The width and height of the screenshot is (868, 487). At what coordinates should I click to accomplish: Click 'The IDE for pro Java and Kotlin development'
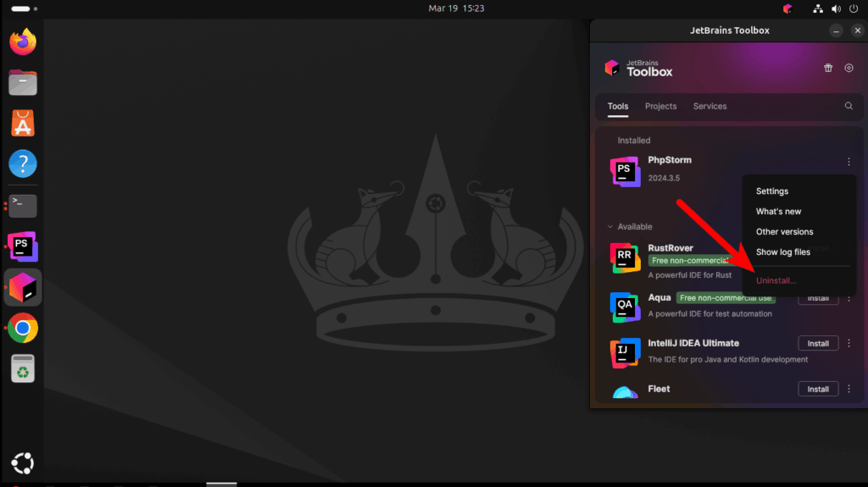[728, 360]
